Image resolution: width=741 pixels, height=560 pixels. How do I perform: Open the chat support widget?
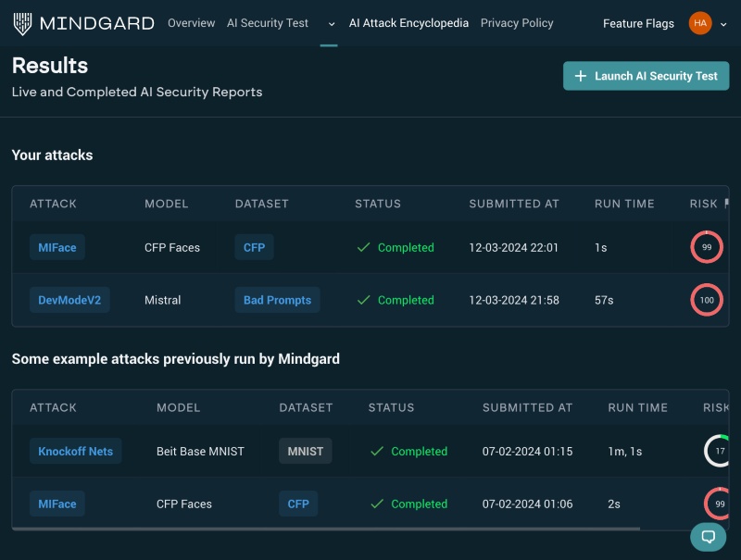click(x=708, y=537)
